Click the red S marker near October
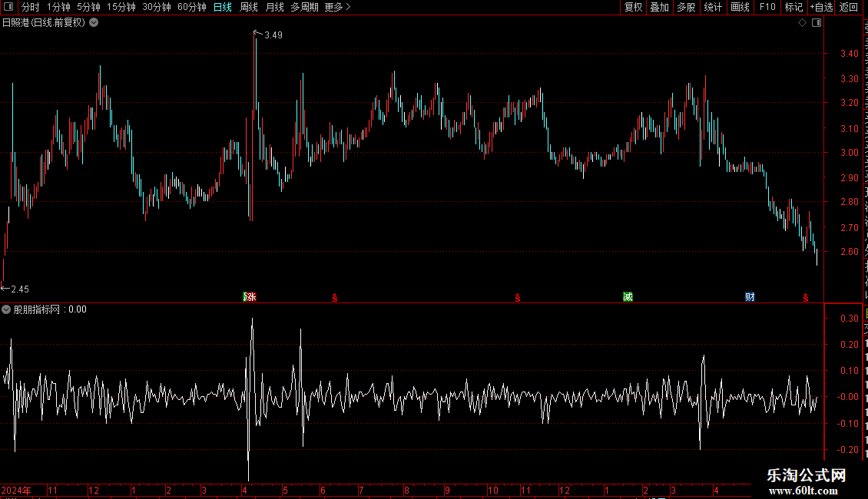Screen dimensions: 868x499 [x=518, y=298]
